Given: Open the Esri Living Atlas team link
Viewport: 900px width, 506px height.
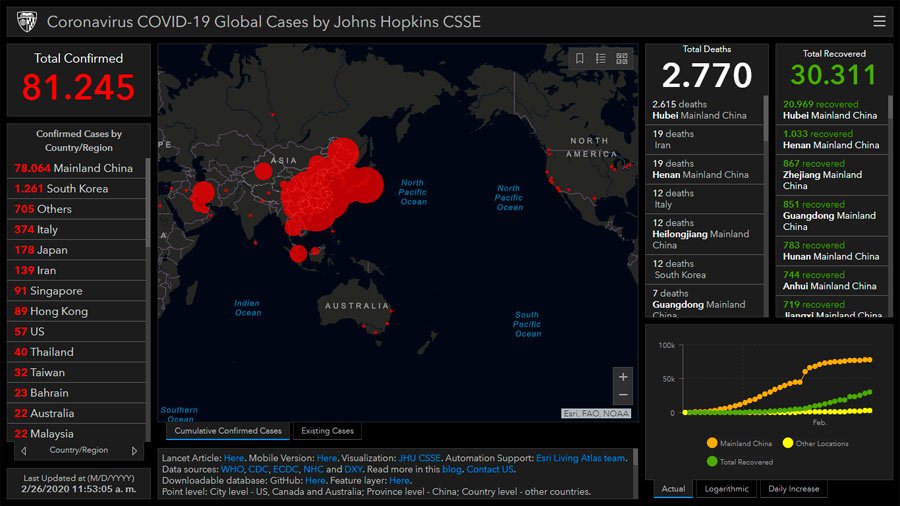Looking at the screenshot, I should coord(580,458).
